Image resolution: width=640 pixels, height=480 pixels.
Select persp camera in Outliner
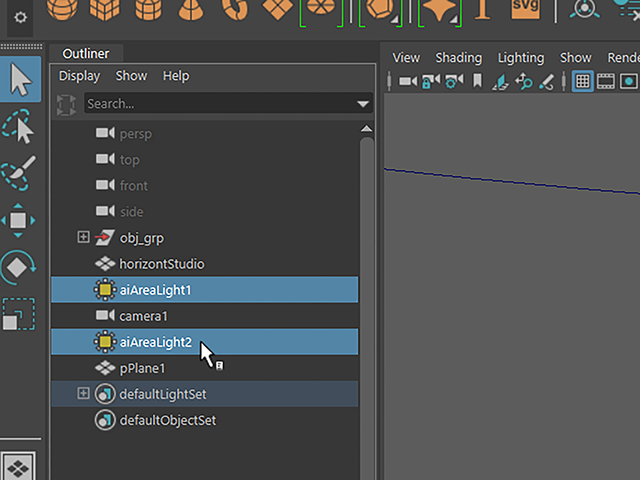coord(204,133)
